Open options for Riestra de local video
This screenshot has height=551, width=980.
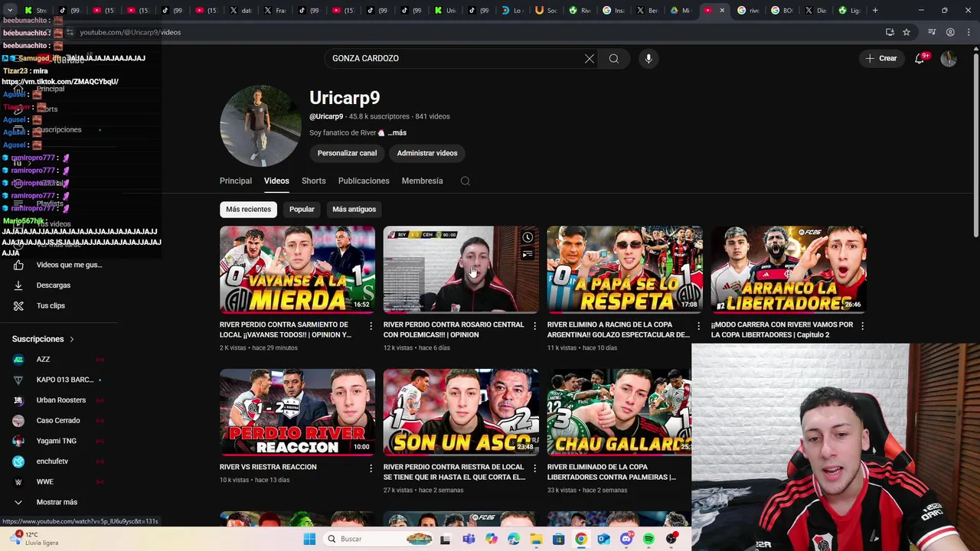click(535, 468)
